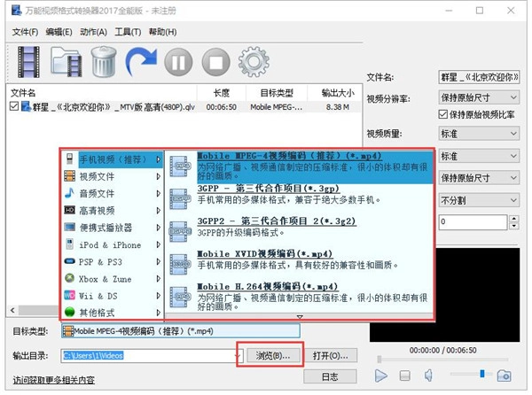Click the speaker volume icon

point(430,376)
